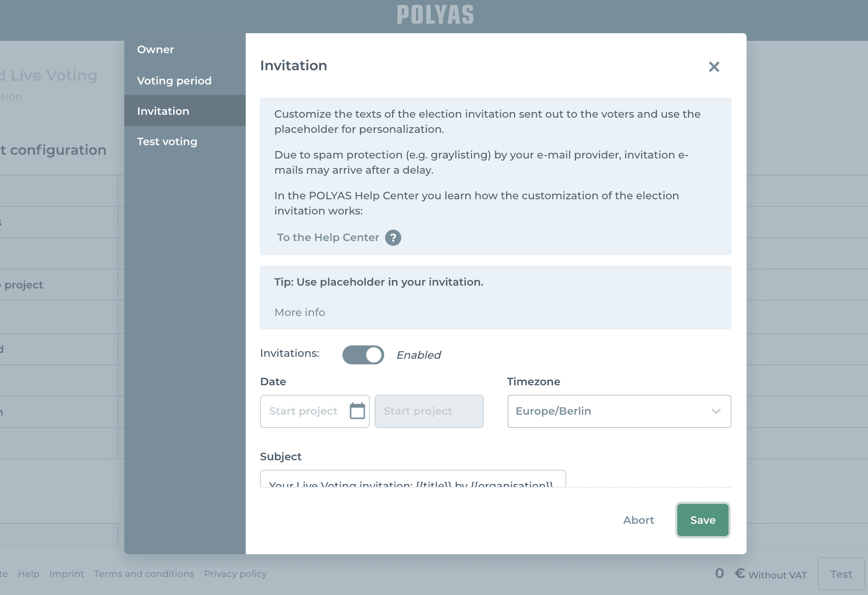This screenshot has height=595, width=868.
Task: Disable the Invitations toggle switch
Action: tap(363, 355)
